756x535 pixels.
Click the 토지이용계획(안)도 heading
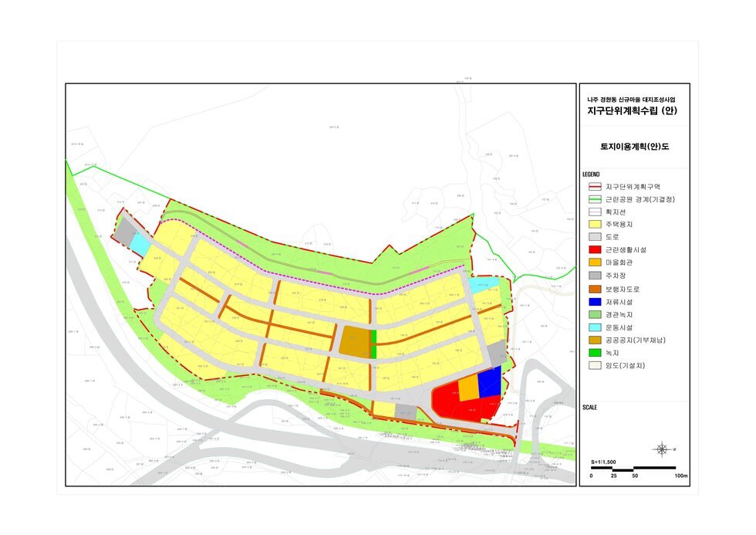pyautogui.click(x=634, y=146)
